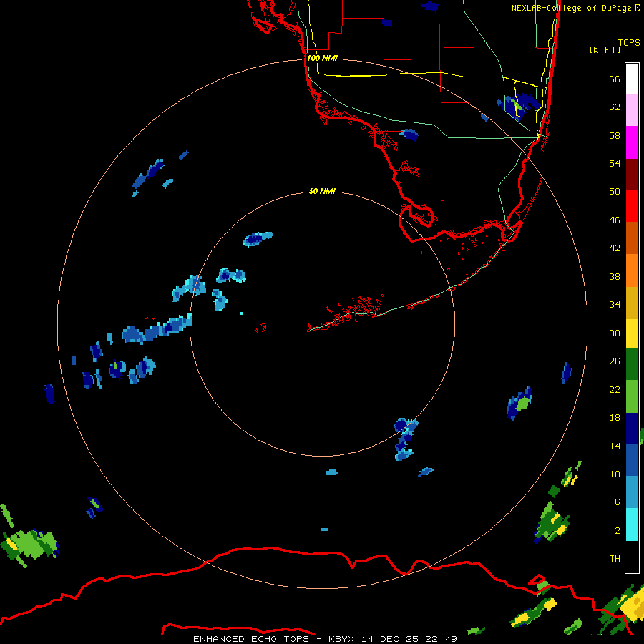
Task: Click legend value "50"
Action: [615, 191]
